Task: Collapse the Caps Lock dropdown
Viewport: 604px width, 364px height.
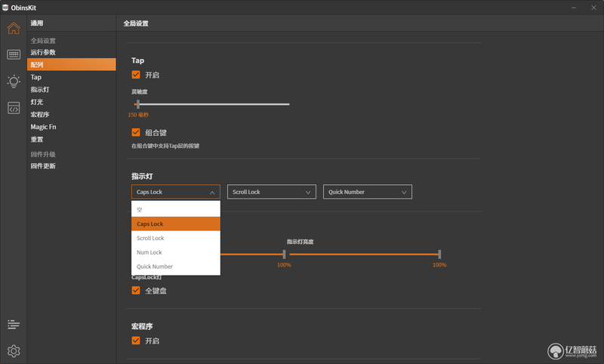Action: tap(176, 192)
